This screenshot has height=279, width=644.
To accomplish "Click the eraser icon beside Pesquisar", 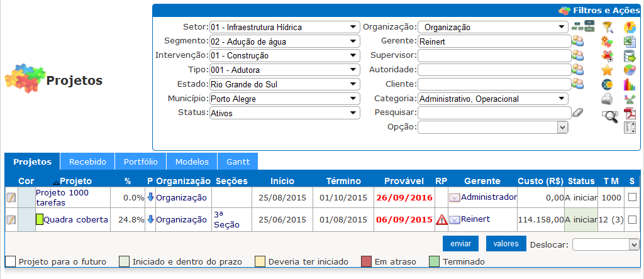I will click(578, 112).
